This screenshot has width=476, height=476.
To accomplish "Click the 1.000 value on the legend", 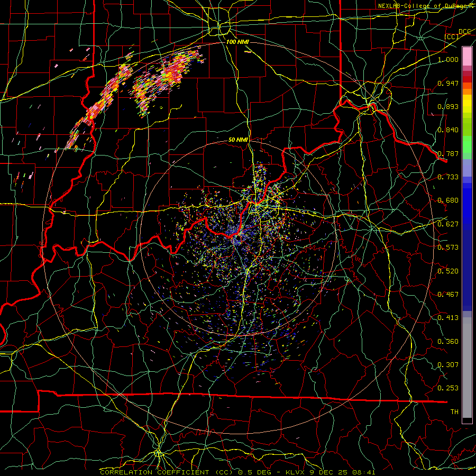I will (448, 59).
